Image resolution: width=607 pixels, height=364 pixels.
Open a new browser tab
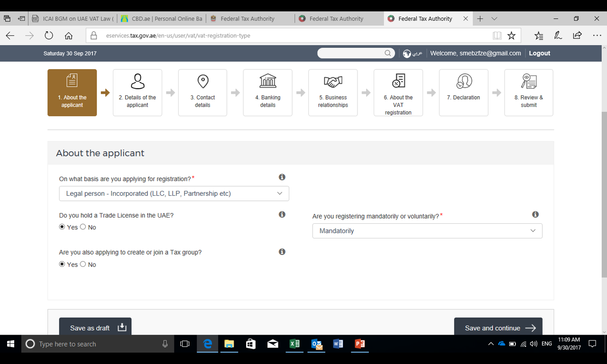pyautogui.click(x=480, y=18)
